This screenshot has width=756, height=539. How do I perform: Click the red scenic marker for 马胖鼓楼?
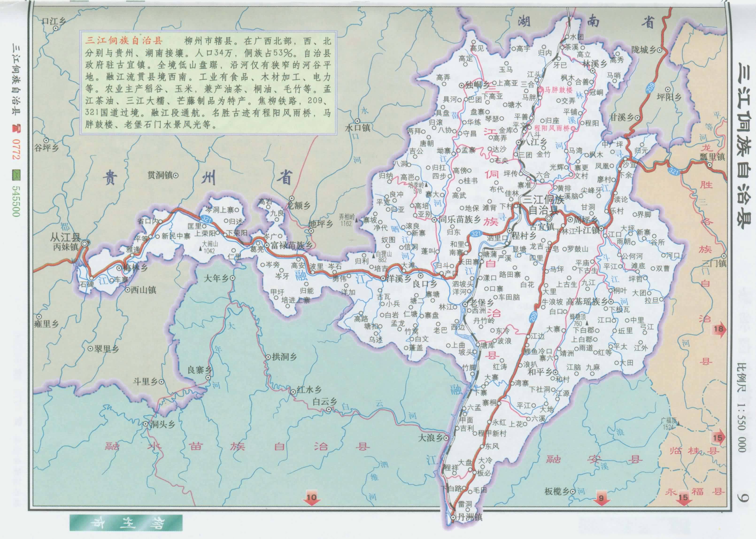(540, 90)
